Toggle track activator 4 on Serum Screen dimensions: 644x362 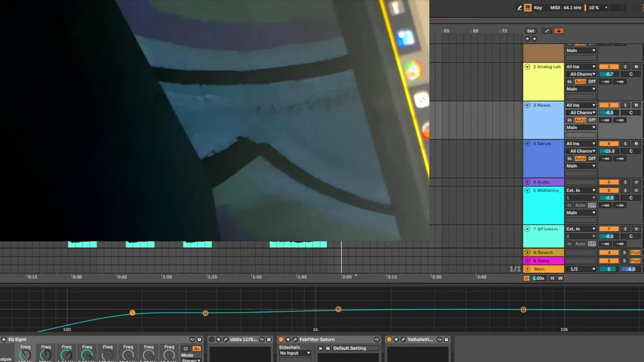click(609, 143)
